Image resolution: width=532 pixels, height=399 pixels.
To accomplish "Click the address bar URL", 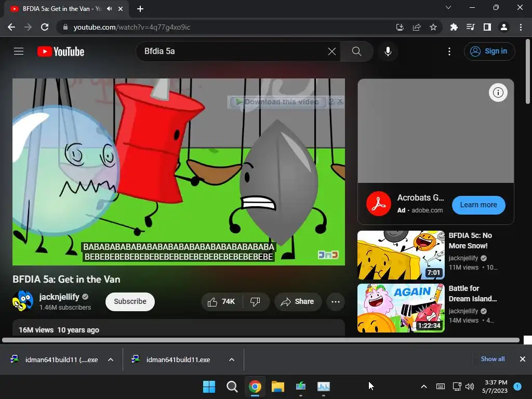I will 131,27.
